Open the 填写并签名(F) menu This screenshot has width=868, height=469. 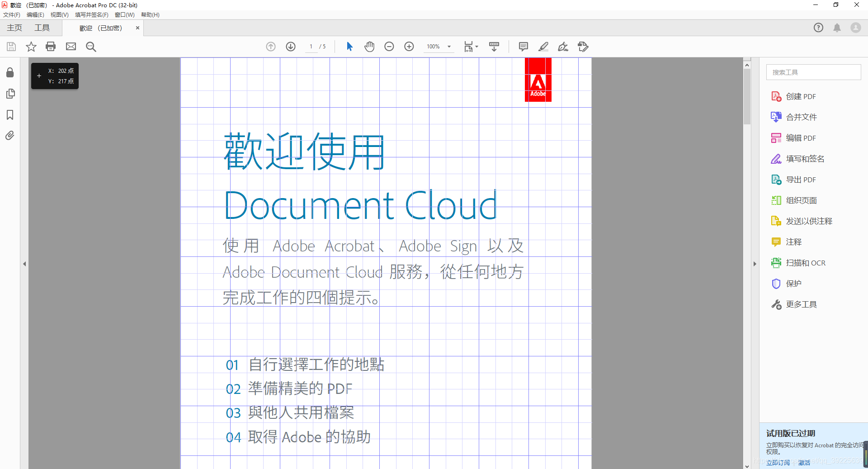tap(92, 14)
